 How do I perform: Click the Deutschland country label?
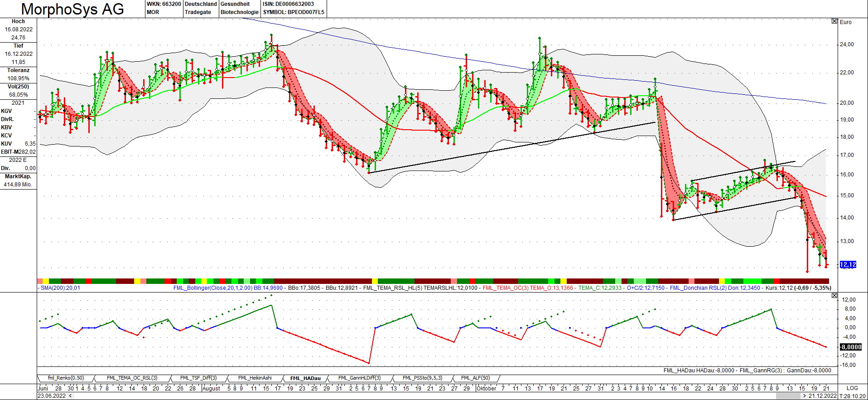tap(201, 4)
